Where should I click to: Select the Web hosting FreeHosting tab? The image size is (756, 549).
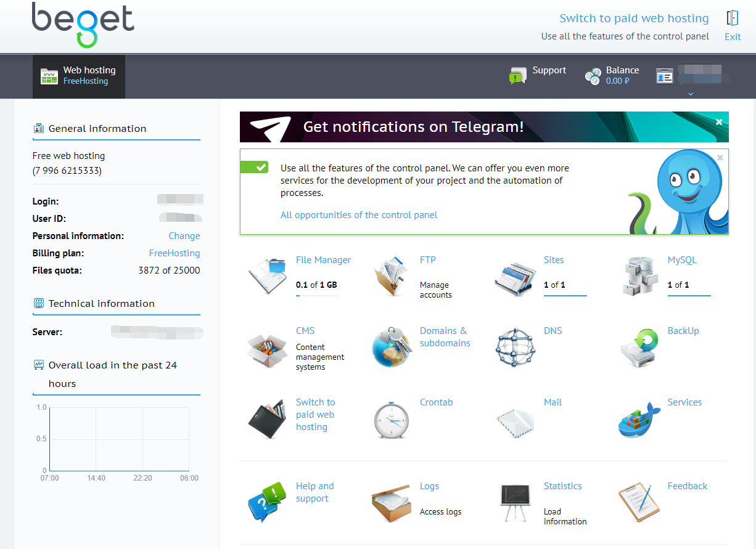point(79,76)
